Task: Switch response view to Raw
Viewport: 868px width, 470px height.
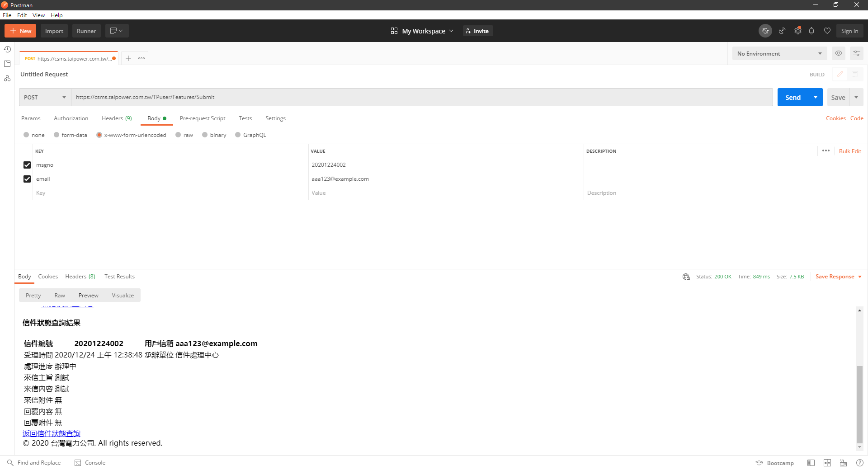Action: 60,296
